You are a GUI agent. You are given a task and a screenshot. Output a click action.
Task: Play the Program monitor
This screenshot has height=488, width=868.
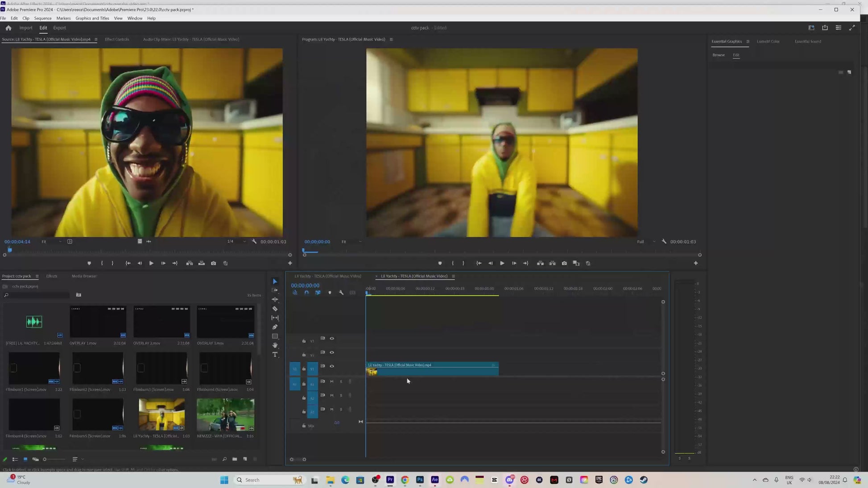click(502, 263)
